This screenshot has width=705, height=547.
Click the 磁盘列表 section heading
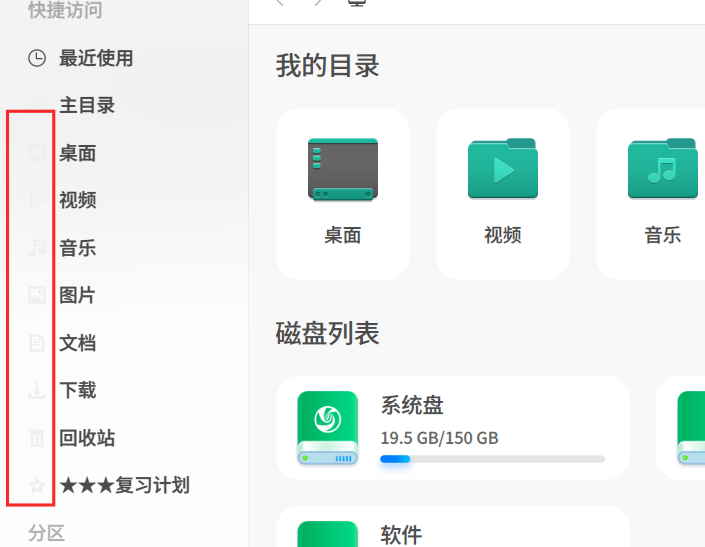(327, 334)
